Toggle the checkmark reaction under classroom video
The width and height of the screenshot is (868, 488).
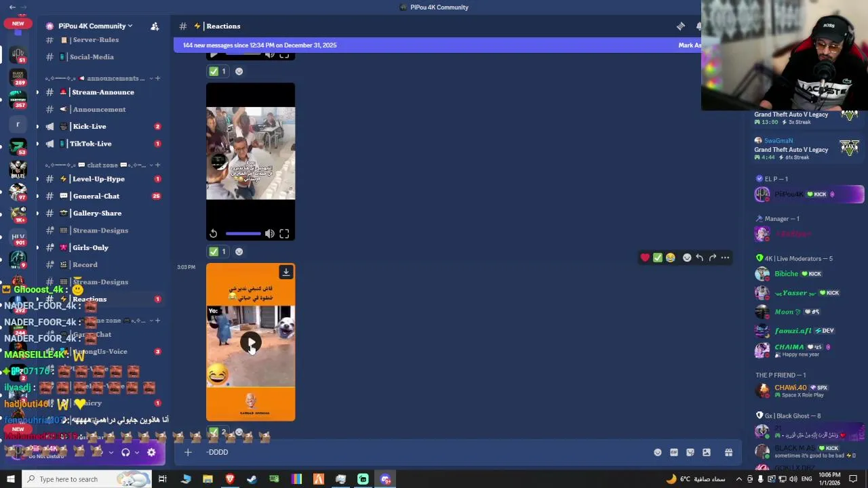218,251
